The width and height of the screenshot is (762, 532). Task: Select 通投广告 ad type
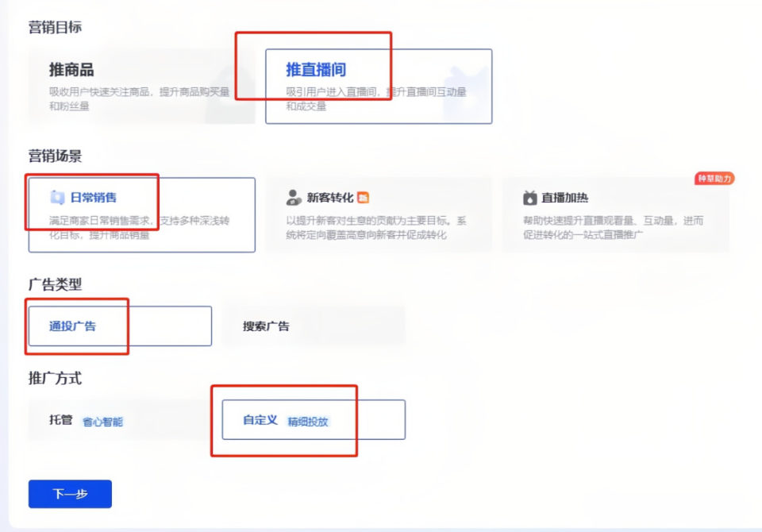(120, 326)
